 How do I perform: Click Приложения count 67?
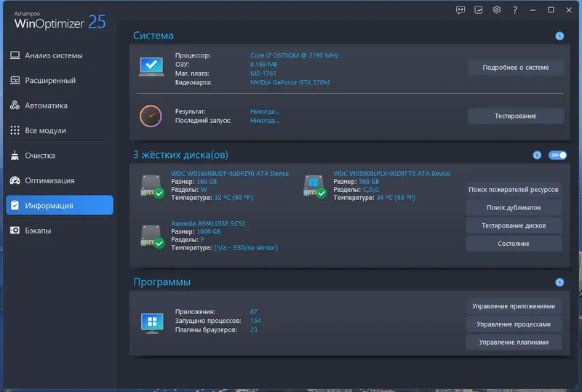[253, 311]
